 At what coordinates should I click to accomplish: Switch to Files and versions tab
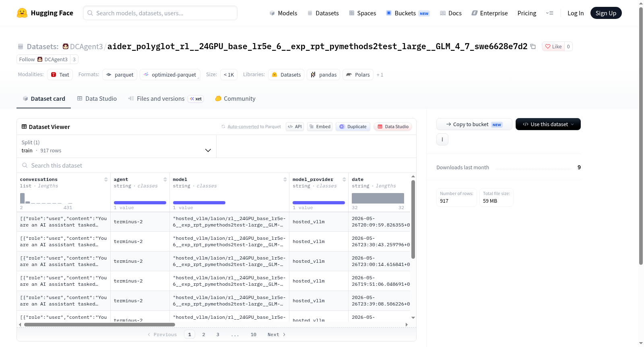point(166,99)
